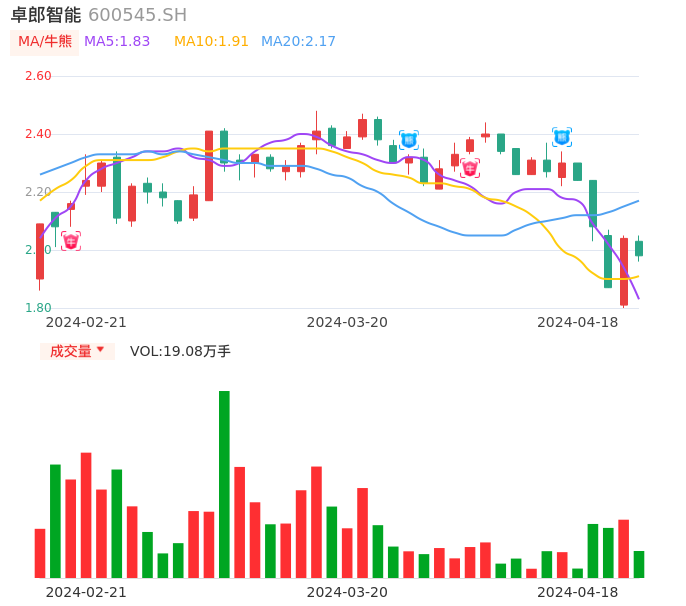The image size is (686, 606).
Task: Toggle the MA/牛熊 indicator button
Action: point(45,42)
